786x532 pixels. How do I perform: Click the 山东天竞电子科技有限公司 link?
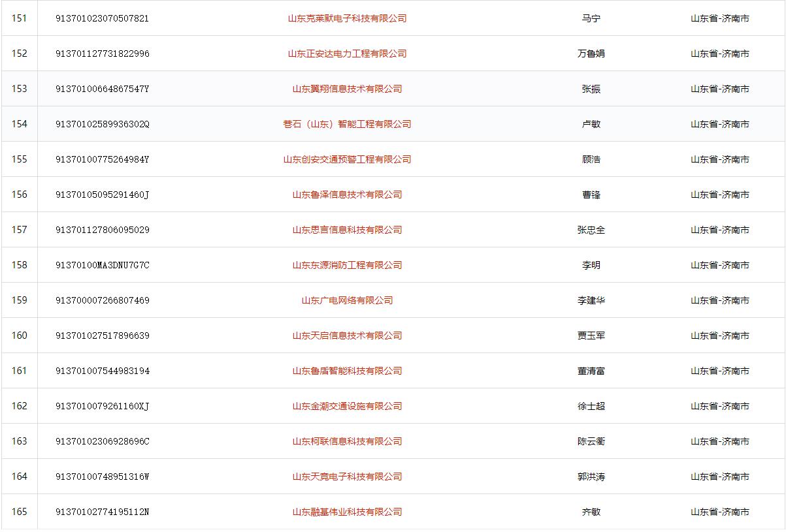[x=347, y=477]
